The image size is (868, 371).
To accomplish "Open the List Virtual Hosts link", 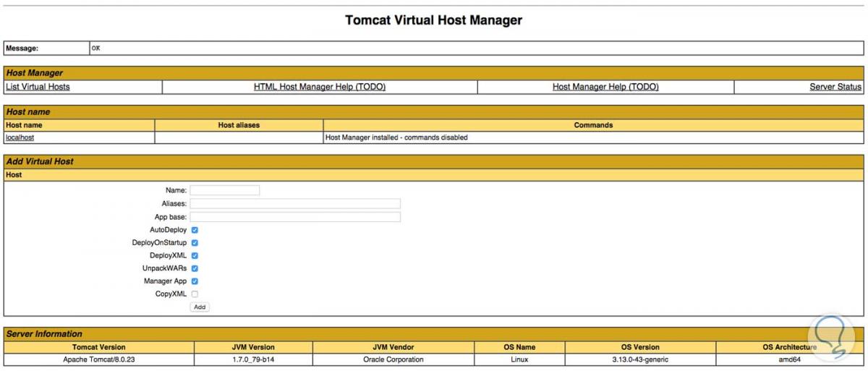I will (x=38, y=87).
